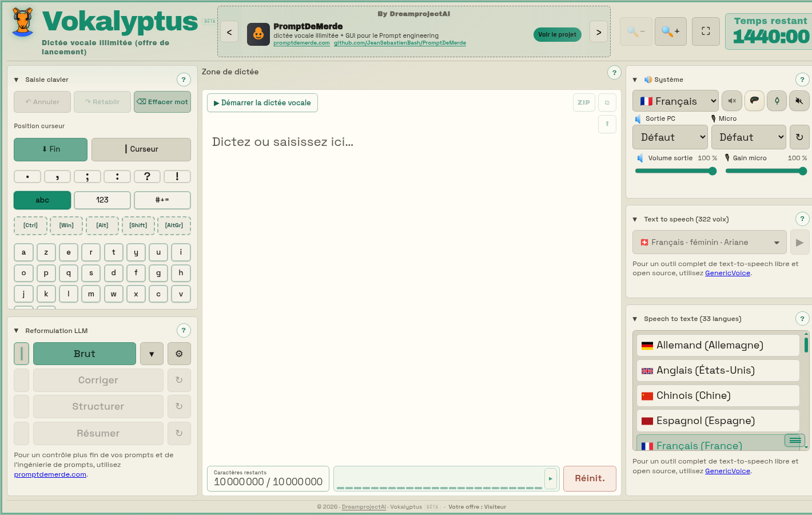Collapse the Reformulation LLM panel
This screenshot has width=812, height=515.
pyautogui.click(x=17, y=331)
